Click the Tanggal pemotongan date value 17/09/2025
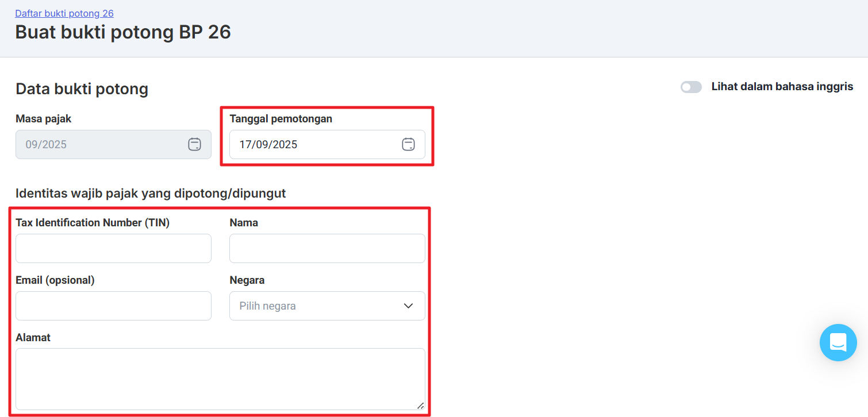868x417 pixels. [268, 144]
